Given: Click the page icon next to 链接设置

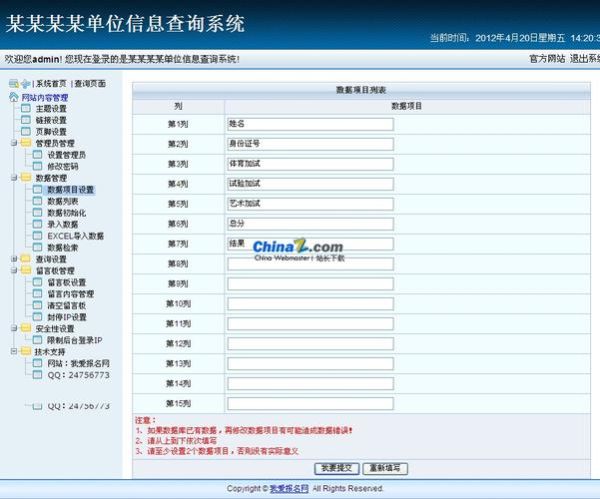Looking at the screenshot, I should (26, 120).
